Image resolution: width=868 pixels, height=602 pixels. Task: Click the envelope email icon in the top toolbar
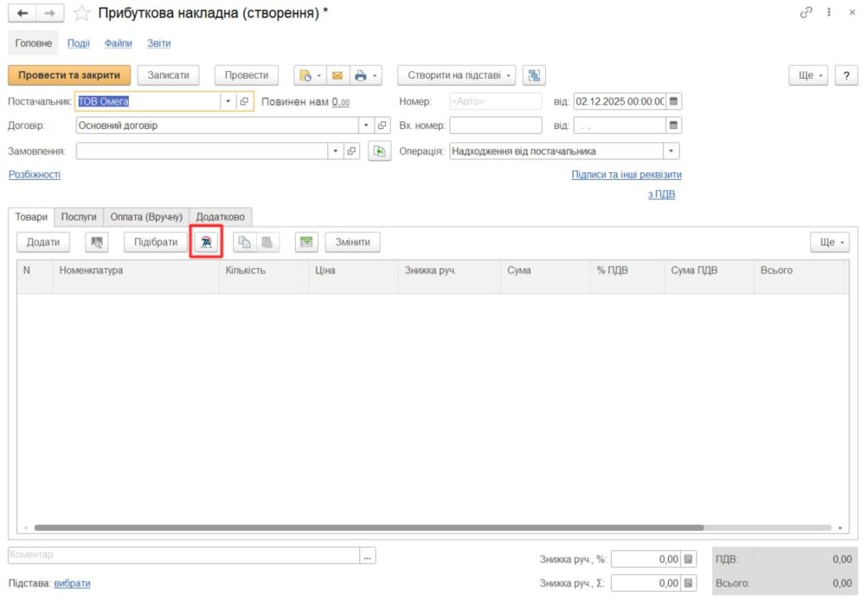(x=337, y=75)
